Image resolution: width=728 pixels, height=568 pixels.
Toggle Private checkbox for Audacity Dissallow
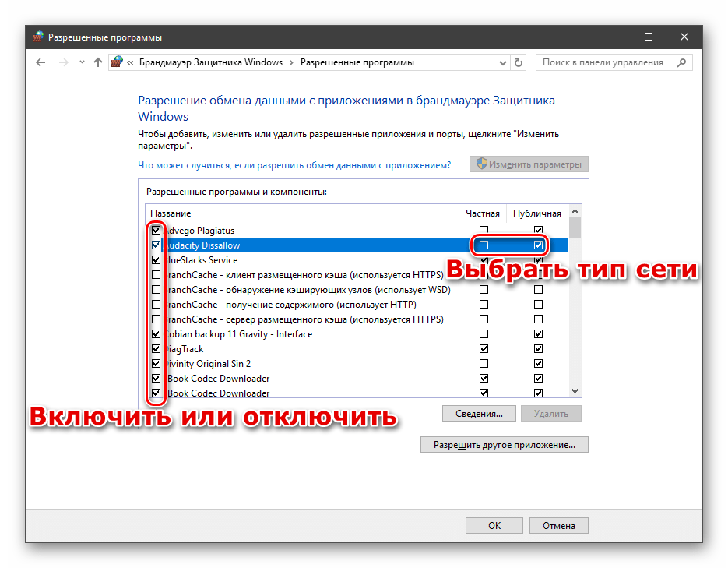(x=484, y=245)
